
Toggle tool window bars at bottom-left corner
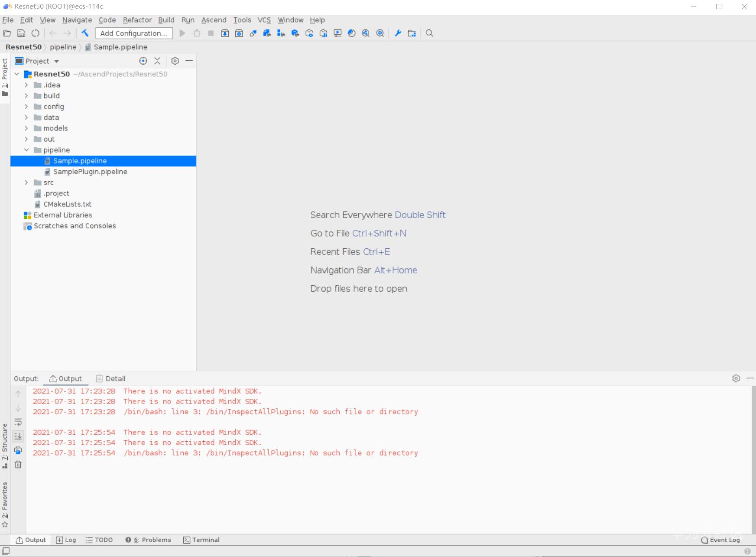(6, 551)
